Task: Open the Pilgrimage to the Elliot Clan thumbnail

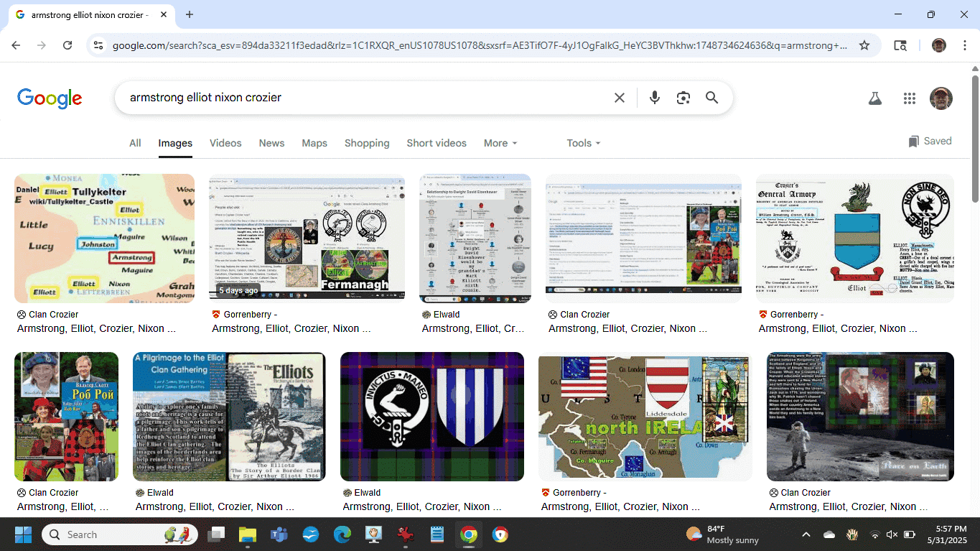Action: click(229, 417)
